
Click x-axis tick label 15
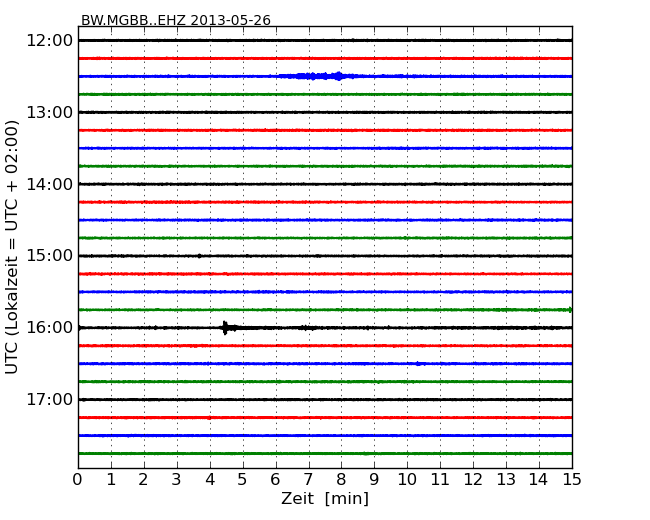tap(572, 480)
